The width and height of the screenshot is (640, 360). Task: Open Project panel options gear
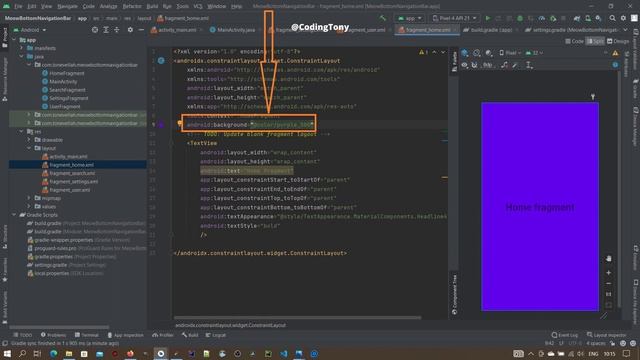130,30
